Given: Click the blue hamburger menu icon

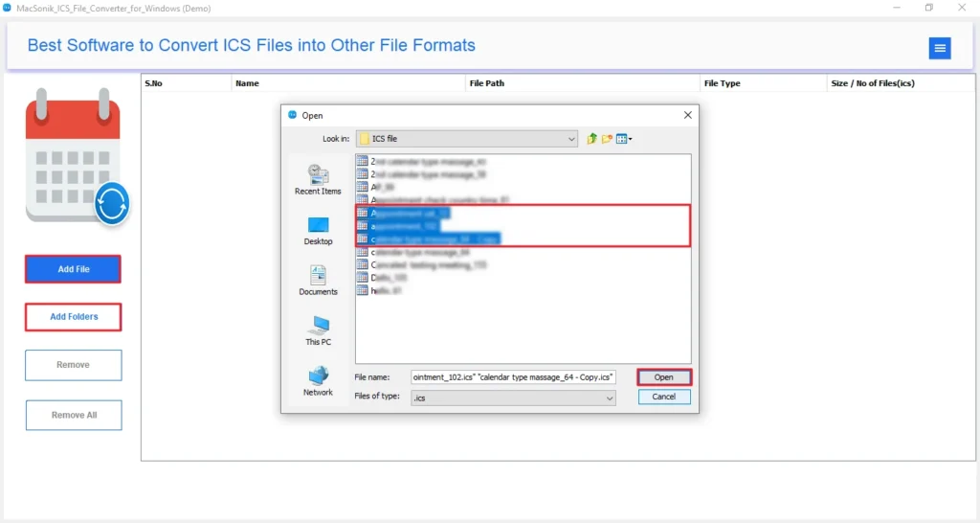Looking at the screenshot, I should [939, 48].
